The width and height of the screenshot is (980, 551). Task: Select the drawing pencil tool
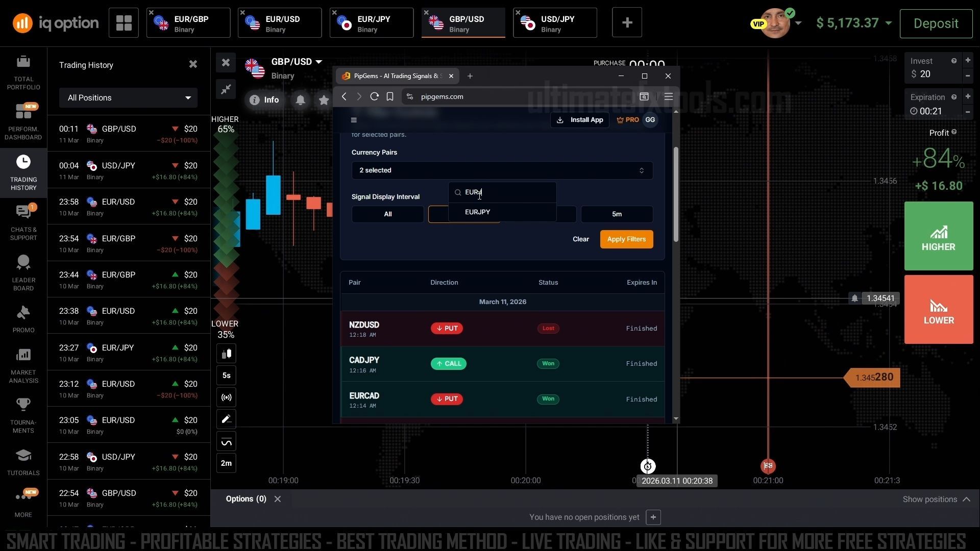point(226,419)
